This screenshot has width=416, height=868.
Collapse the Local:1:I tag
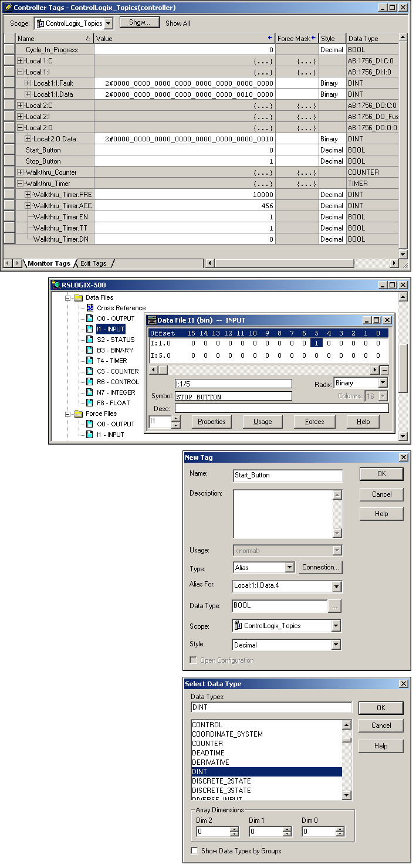tap(21, 72)
